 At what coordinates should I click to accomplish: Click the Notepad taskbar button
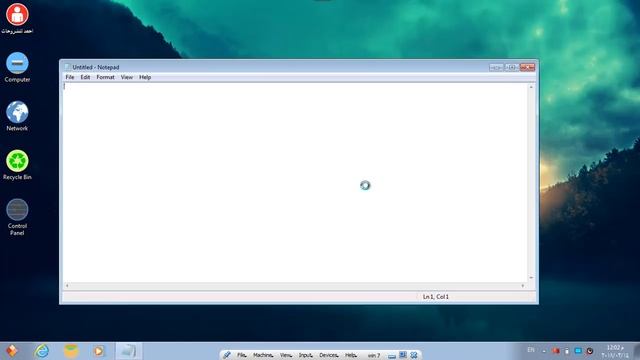[x=129, y=351]
